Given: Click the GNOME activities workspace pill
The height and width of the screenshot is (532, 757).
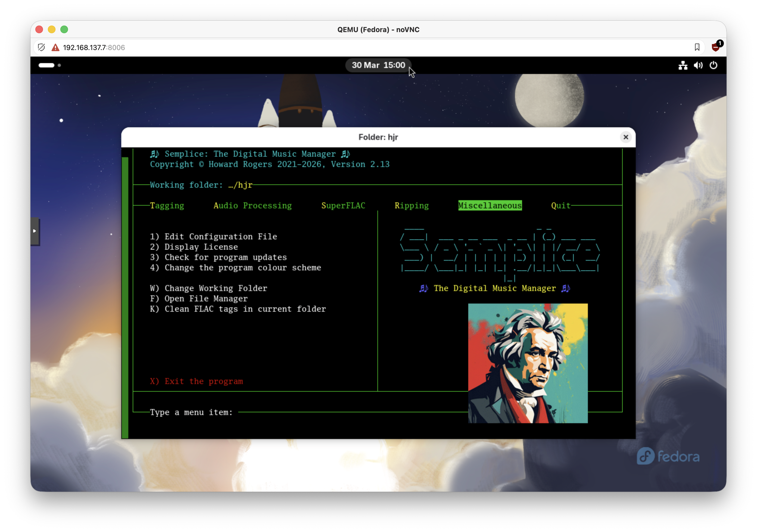Looking at the screenshot, I should [46, 65].
